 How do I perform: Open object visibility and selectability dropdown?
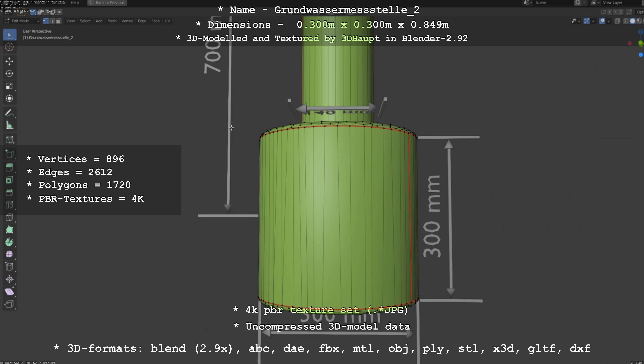coord(576,21)
